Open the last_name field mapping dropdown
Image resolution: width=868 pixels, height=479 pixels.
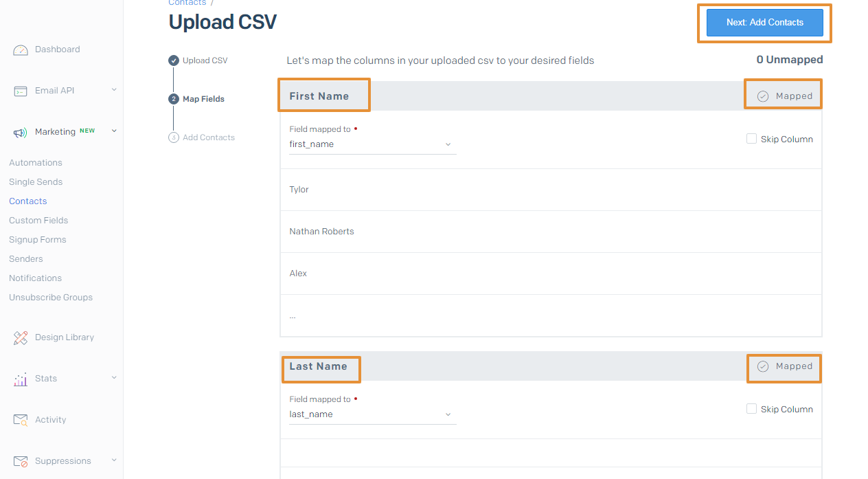click(372, 414)
